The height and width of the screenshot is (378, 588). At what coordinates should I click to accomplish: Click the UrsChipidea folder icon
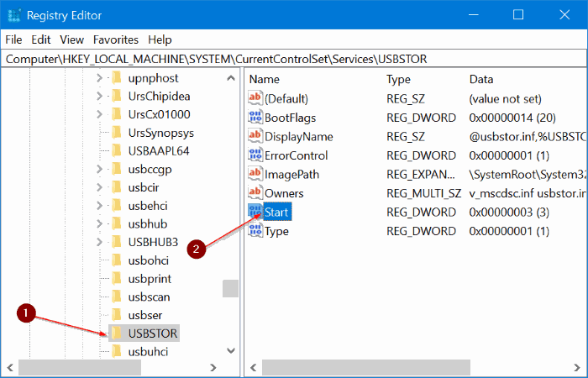[x=117, y=96]
